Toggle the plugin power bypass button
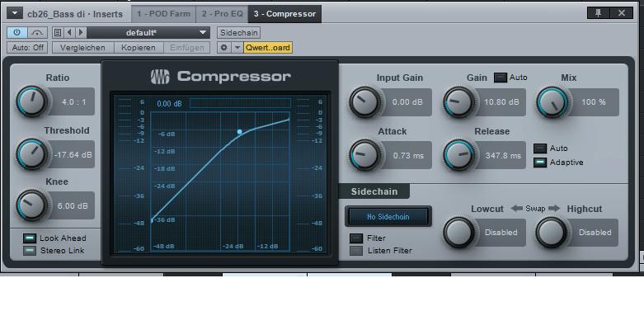The height and width of the screenshot is (330, 644). [16, 32]
